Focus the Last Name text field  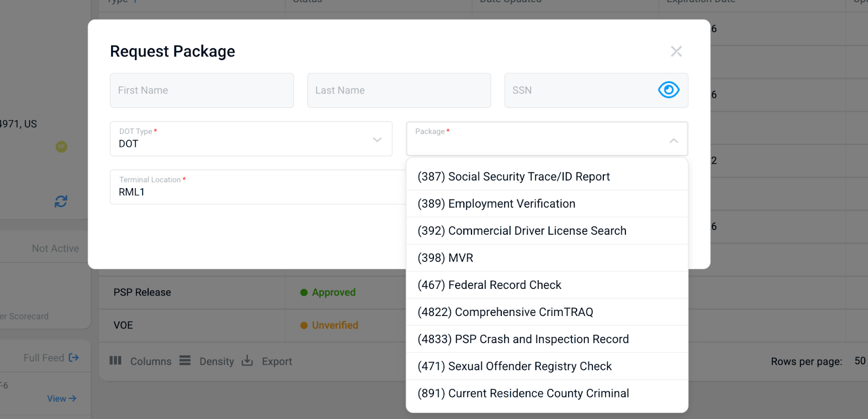[399, 91]
